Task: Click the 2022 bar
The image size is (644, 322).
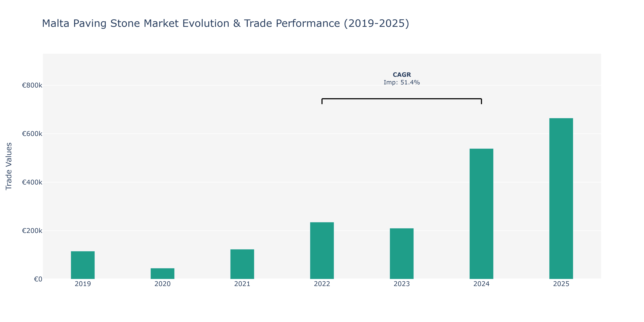Action: coord(322,250)
